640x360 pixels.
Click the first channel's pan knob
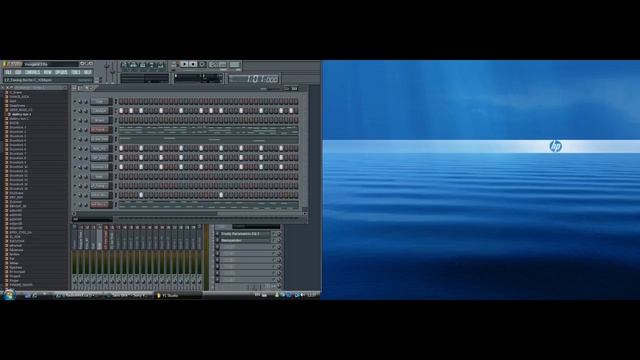[80, 101]
